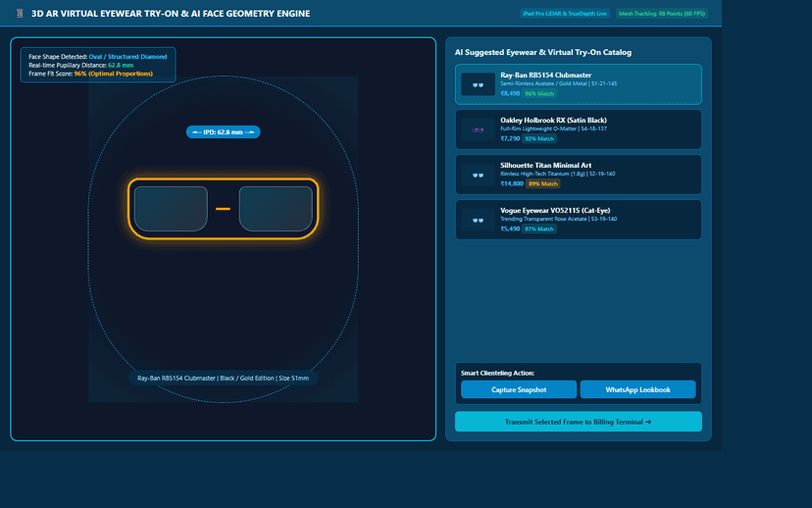Click Rimless High-Tech Titanium spec line

click(x=557, y=174)
